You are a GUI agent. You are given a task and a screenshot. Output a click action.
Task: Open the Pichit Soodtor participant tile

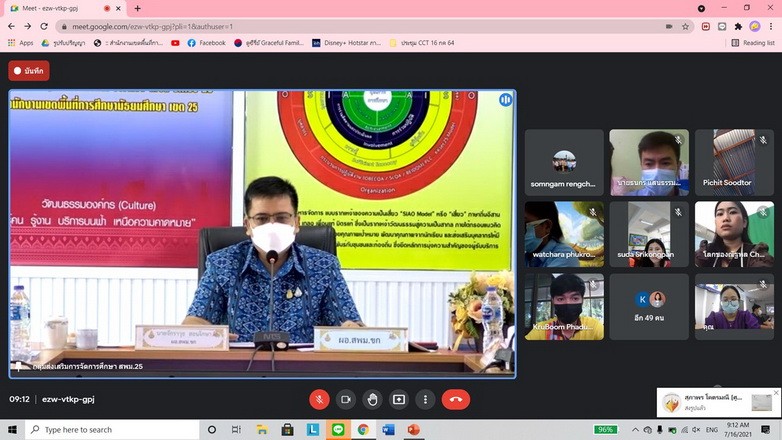(734, 162)
